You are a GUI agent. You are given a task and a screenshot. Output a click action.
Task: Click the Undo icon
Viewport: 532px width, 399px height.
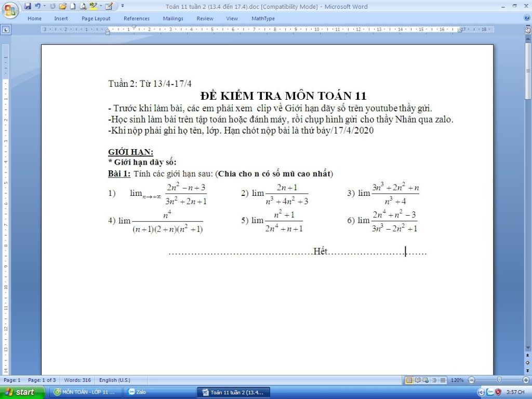tap(37, 6)
